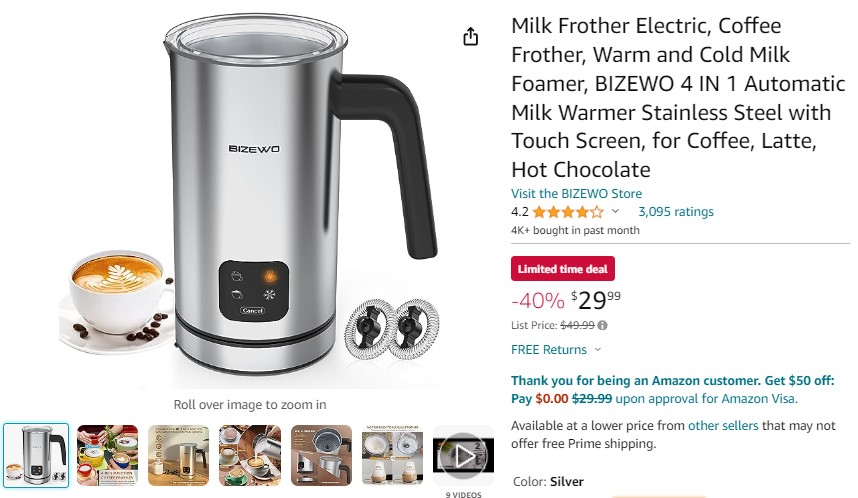Visit the BIZEWO Store link
This screenshot has width=858, height=498.
point(576,194)
